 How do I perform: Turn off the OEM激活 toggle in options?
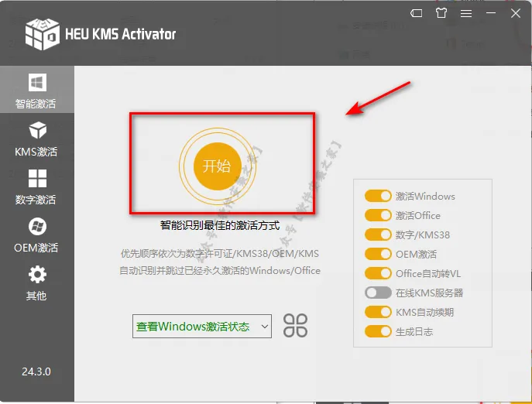(378, 254)
